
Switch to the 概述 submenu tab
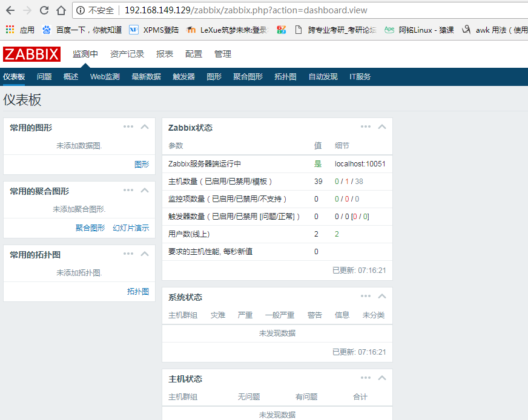tap(71, 77)
